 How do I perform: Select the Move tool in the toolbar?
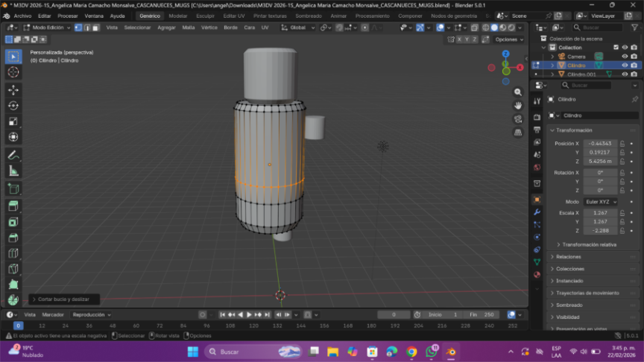click(13, 89)
